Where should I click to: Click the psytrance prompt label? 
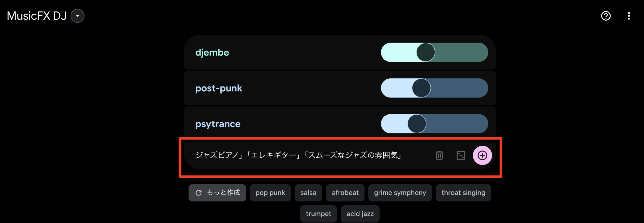pyautogui.click(x=218, y=124)
